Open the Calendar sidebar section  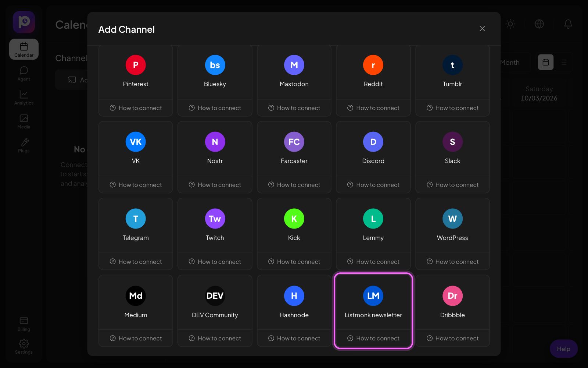[x=24, y=49]
